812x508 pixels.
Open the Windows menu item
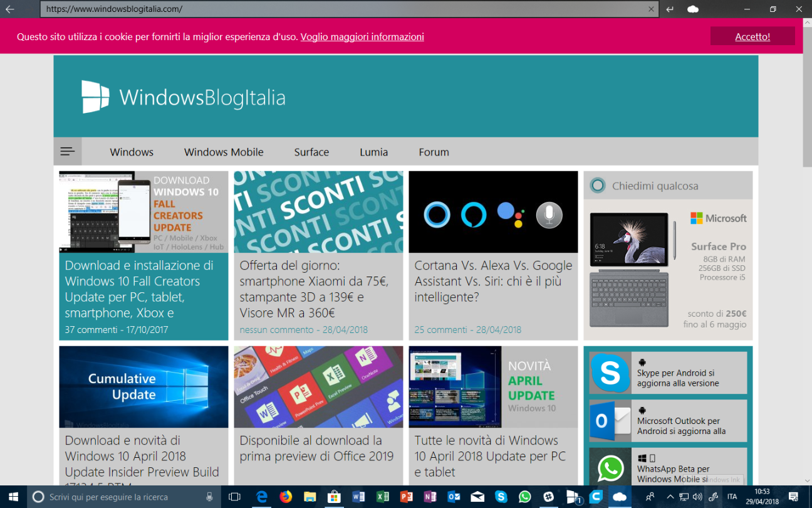point(132,152)
